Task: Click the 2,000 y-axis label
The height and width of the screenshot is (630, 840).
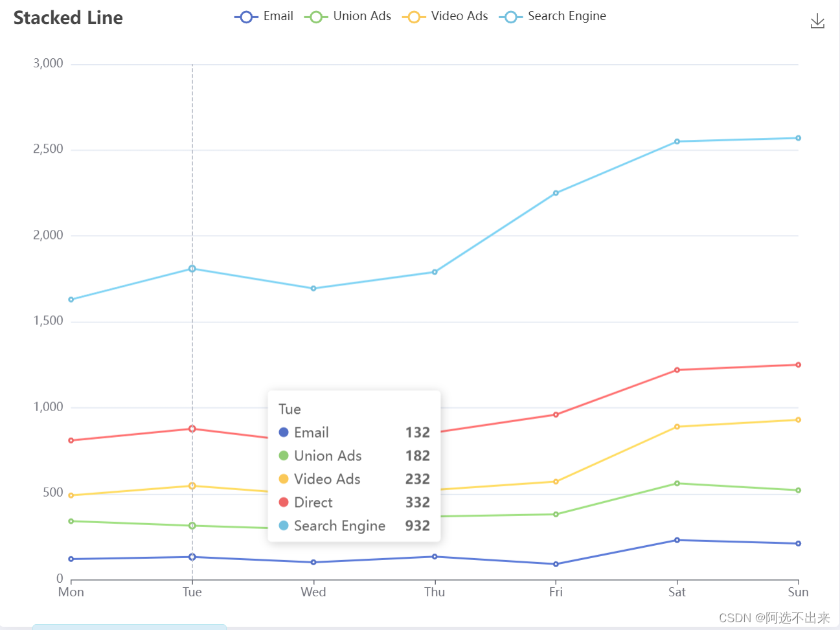Action: [x=49, y=235]
